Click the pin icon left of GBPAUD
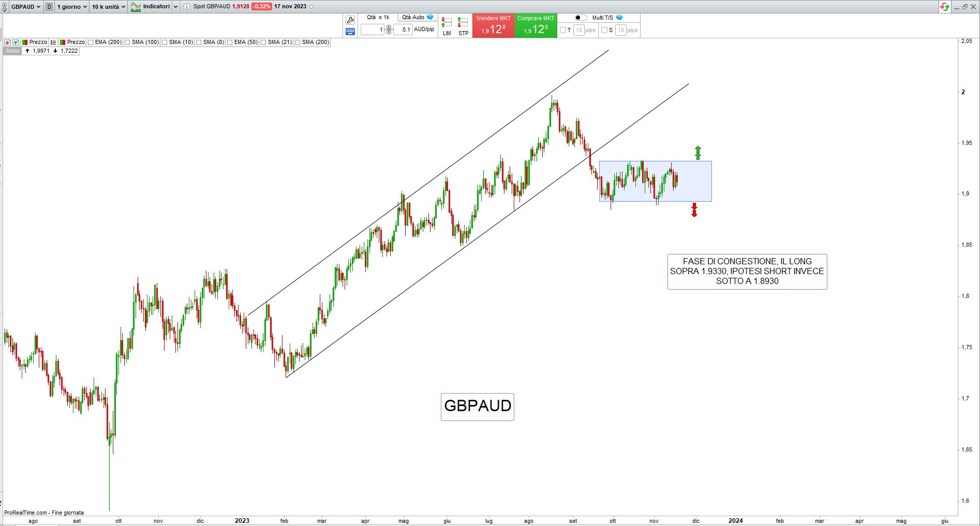980x526 pixels. pos(5,7)
